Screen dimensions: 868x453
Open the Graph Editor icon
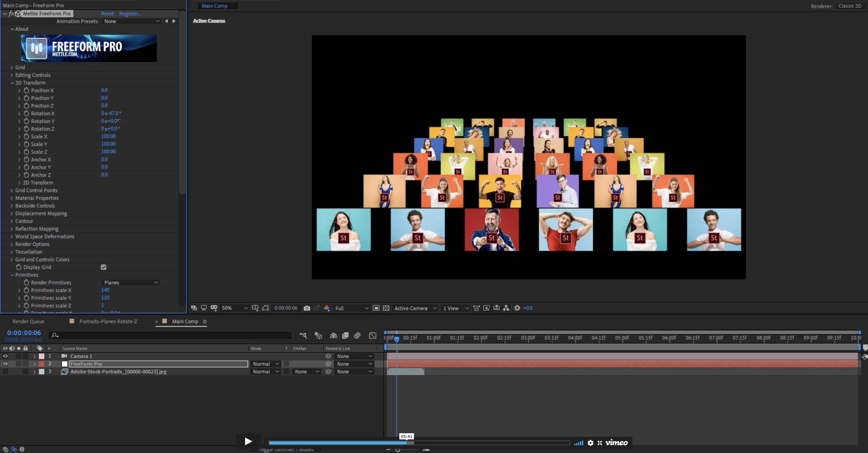[x=372, y=335]
